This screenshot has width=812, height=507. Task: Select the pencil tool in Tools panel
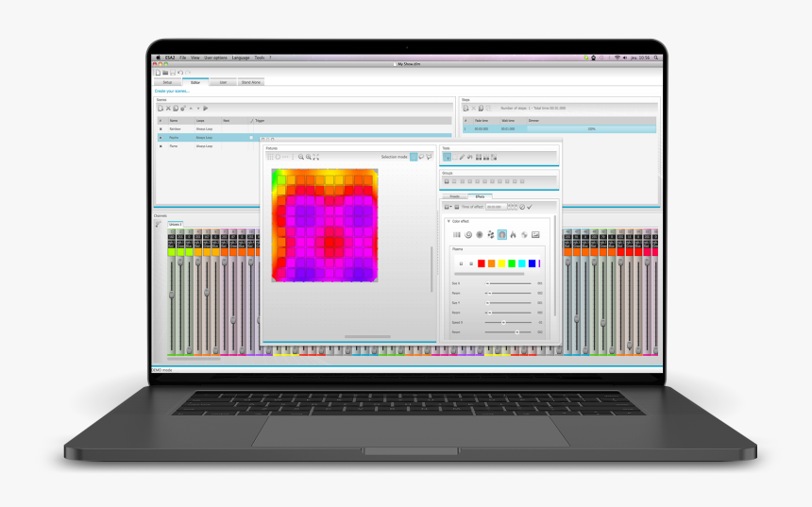[462, 157]
